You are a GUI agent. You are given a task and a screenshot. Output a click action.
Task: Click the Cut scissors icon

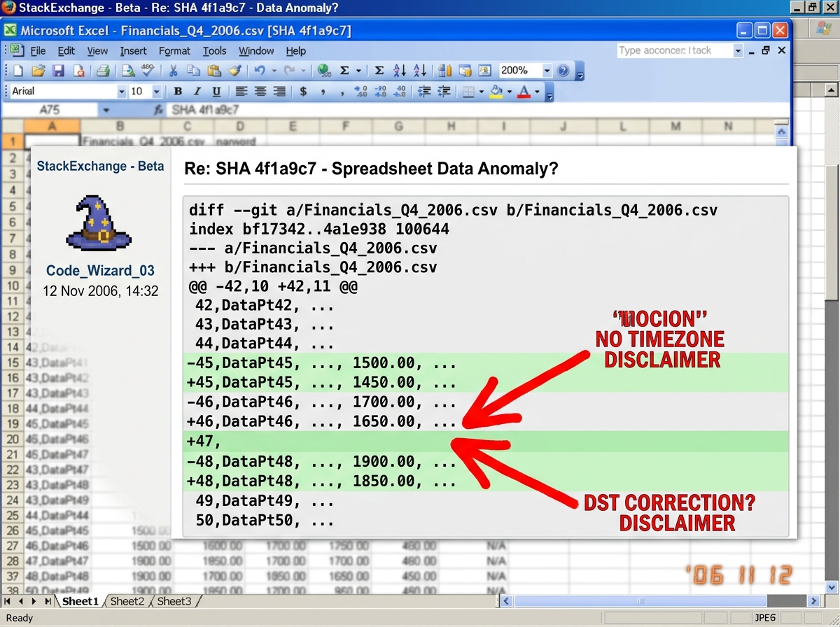click(172, 71)
